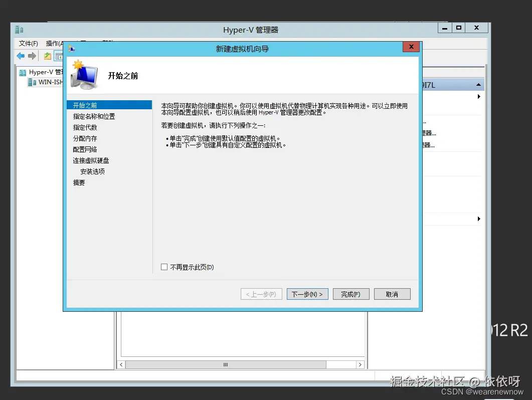Select '指定名称和位置' wizard step
Screen dimensions: 532x400
pyautogui.click(x=94, y=116)
